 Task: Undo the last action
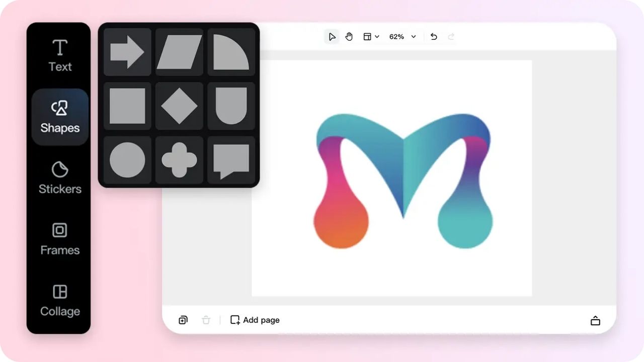tap(433, 36)
